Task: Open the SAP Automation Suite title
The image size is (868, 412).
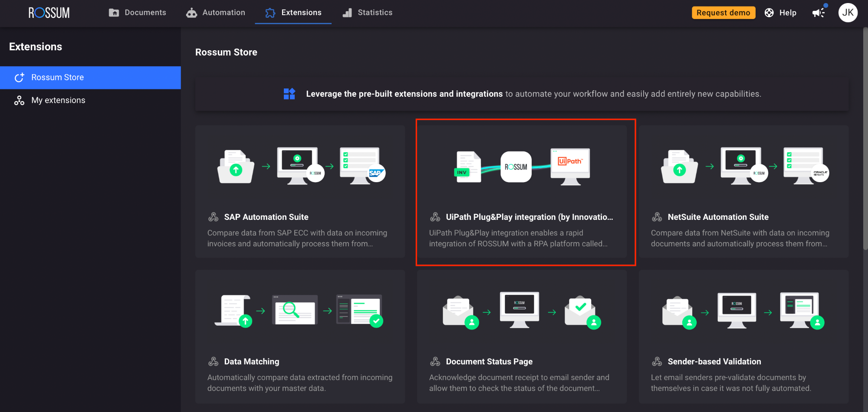Action: click(266, 217)
